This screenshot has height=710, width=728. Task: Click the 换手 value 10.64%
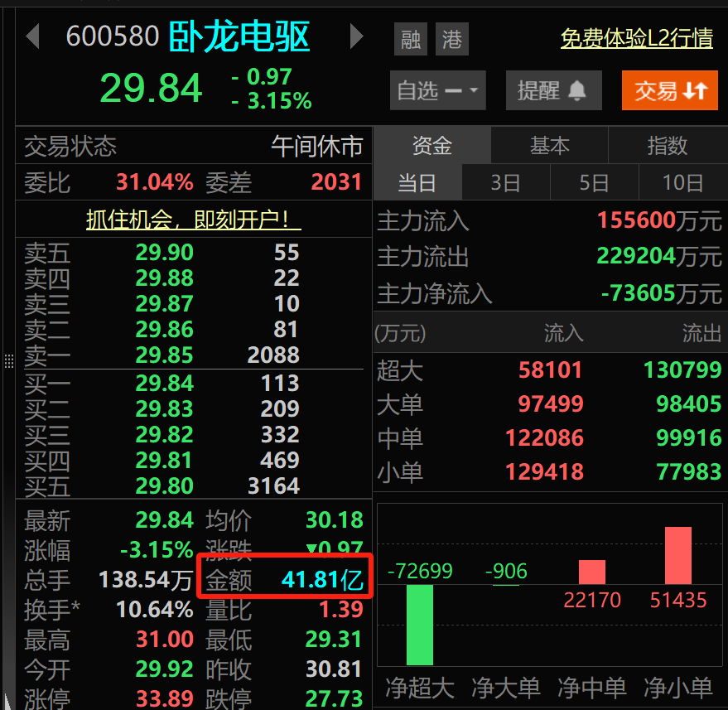[155, 610]
